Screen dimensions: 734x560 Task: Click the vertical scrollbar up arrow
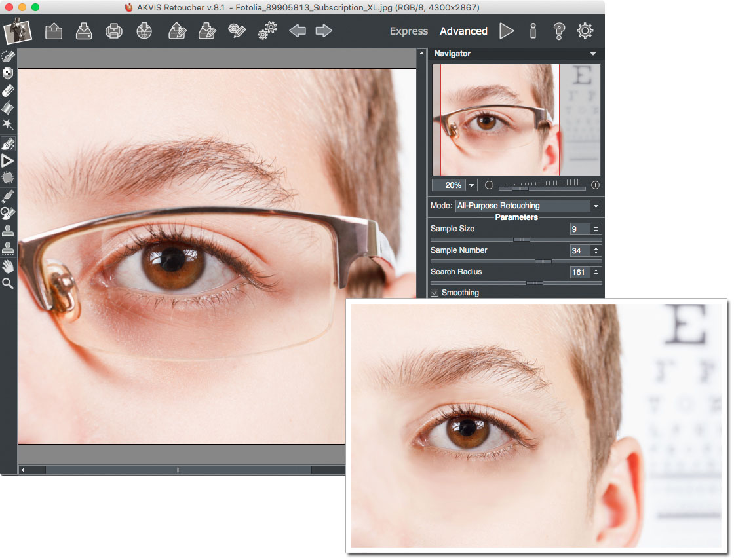(422, 53)
